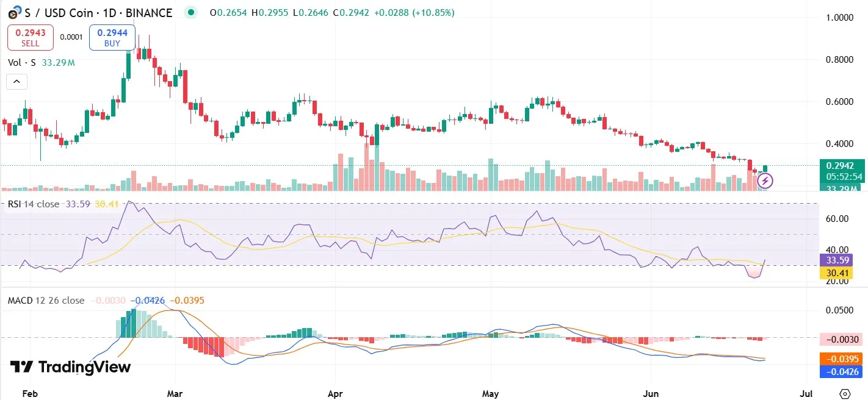The image size is (868, 400).
Task: Collapse the legend with the chevron arrow
Action: click(x=16, y=81)
